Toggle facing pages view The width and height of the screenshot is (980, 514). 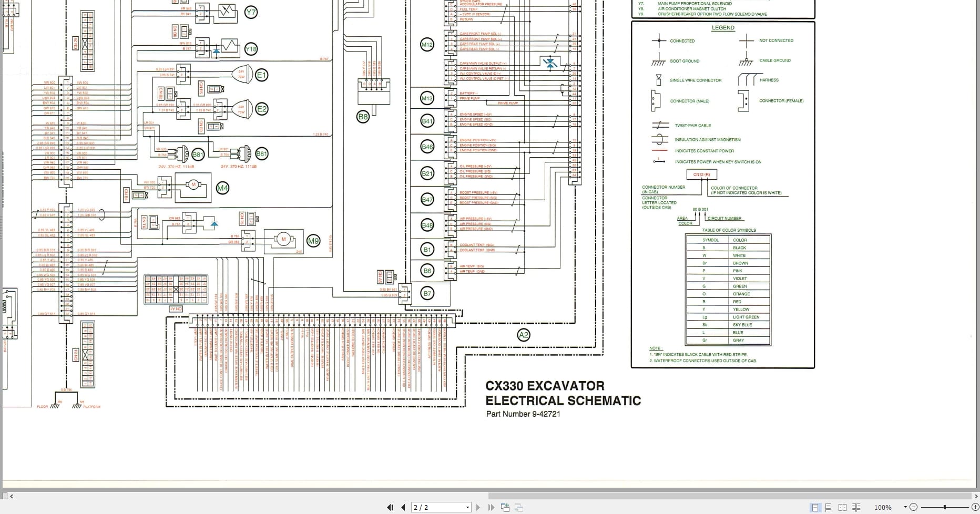(843, 507)
